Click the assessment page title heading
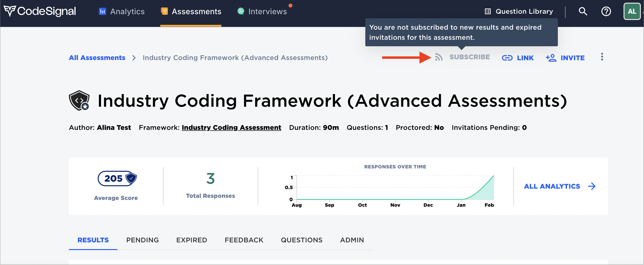 pos(332,101)
